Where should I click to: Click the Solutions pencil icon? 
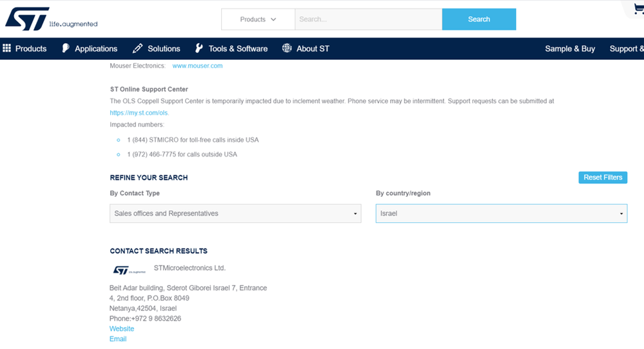[137, 48]
